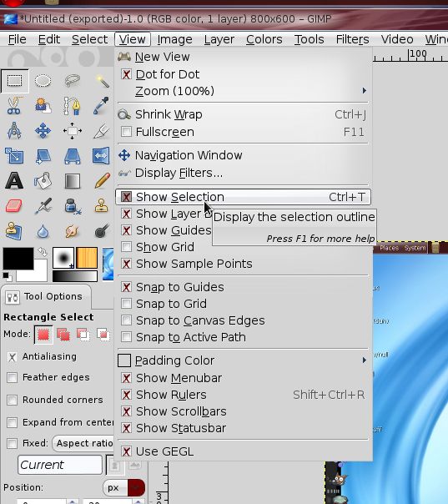Expand the Padding Color submenu
448x504 pixels.
244,360
